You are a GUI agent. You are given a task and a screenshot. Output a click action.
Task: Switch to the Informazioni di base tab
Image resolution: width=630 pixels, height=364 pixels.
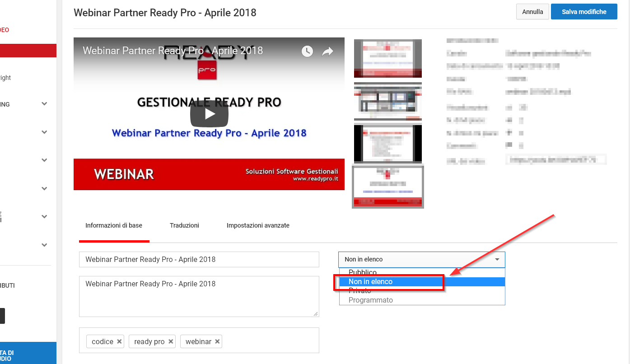(x=114, y=225)
